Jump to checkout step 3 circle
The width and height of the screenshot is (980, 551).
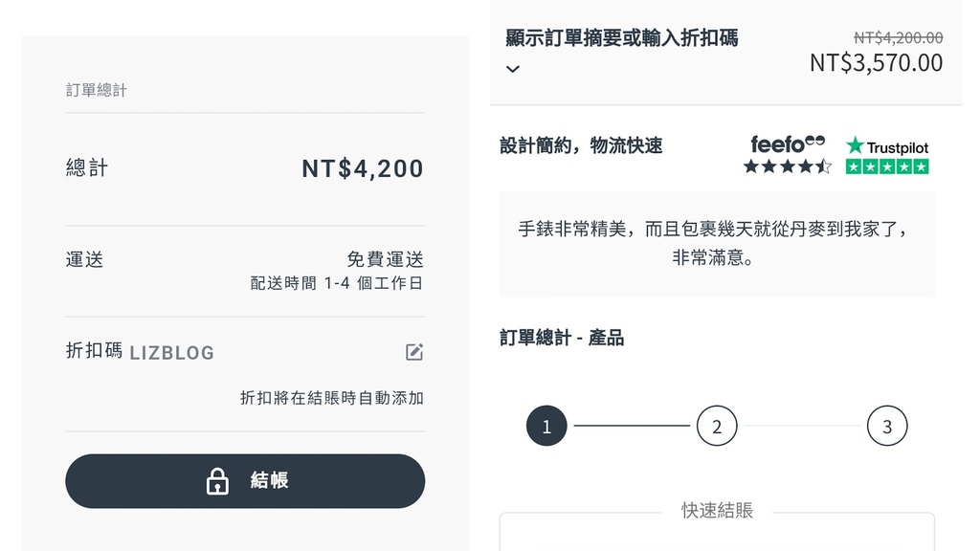point(887,426)
